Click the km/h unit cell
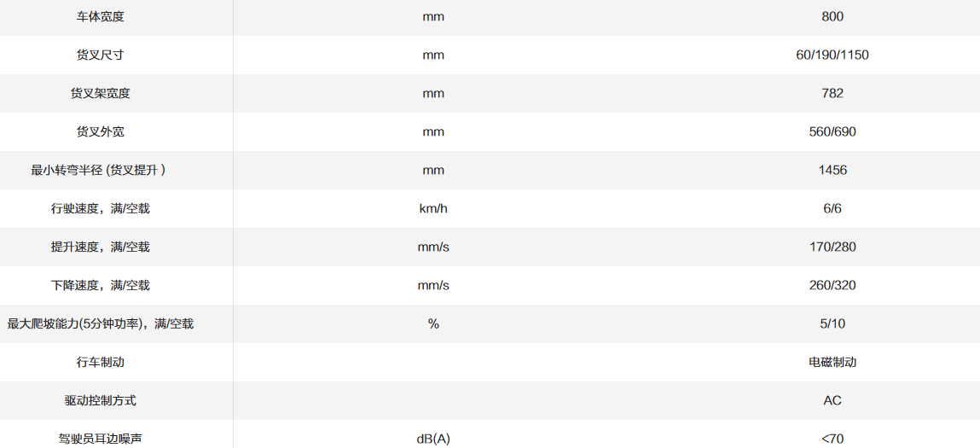This screenshot has height=448, width=980. [x=433, y=209]
